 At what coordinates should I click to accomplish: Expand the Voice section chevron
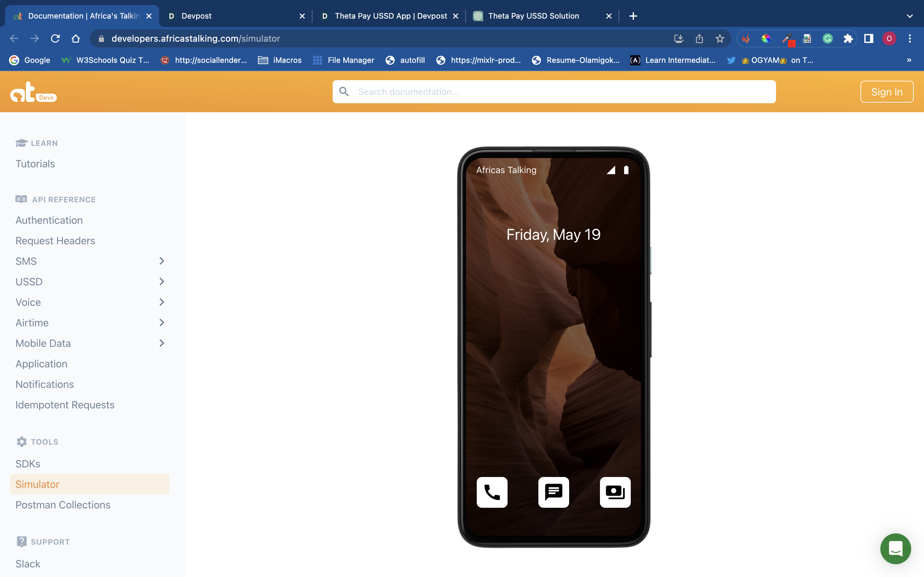161,302
